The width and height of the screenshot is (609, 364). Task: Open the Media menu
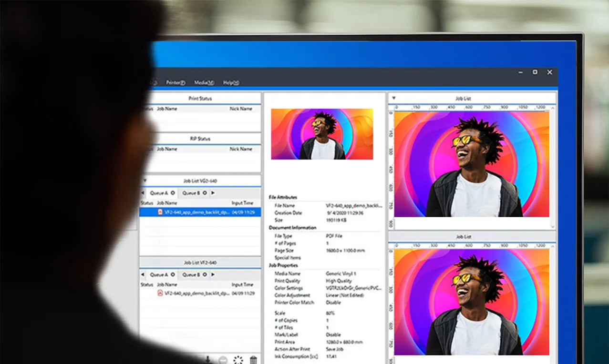[x=204, y=82]
